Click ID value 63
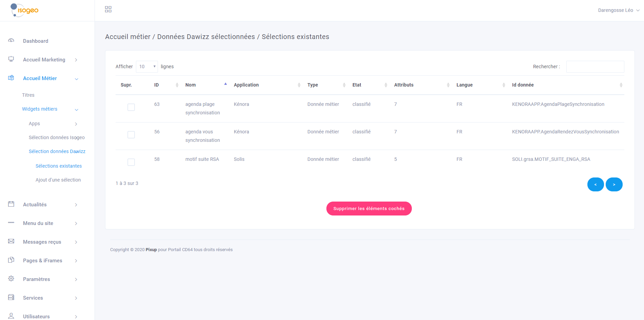The height and width of the screenshot is (320, 644). coord(157,104)
